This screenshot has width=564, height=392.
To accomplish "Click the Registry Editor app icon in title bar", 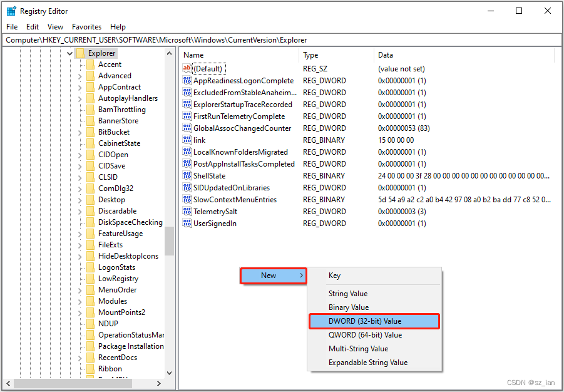I will tap(11, 11).
